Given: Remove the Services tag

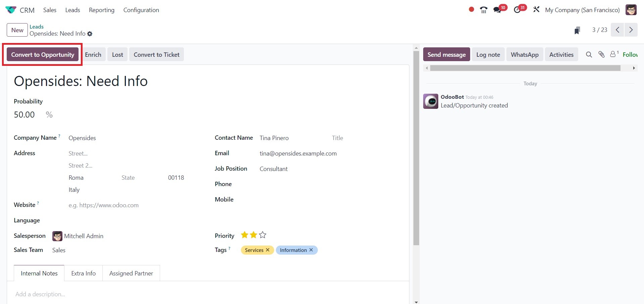Looking at the screenshot, I should pyautogui.click(x=267, y=250).
